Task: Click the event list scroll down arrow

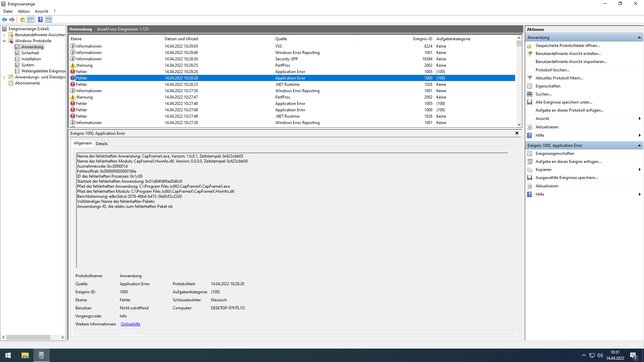Action: click(519, 124)
